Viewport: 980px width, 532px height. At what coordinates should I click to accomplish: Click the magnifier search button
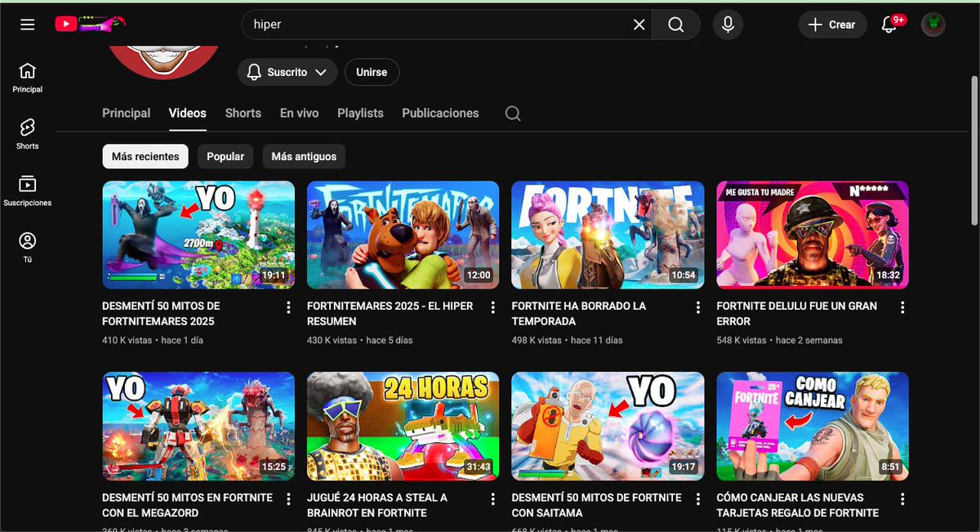(676, 25)
